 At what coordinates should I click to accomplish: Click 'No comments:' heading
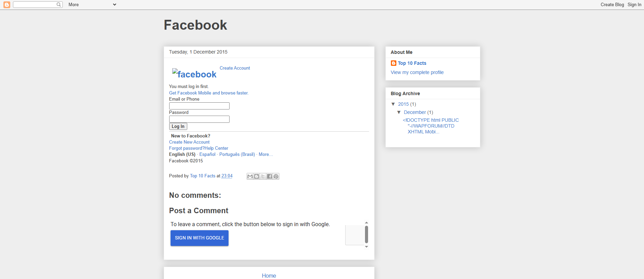[x=195, y=195]
